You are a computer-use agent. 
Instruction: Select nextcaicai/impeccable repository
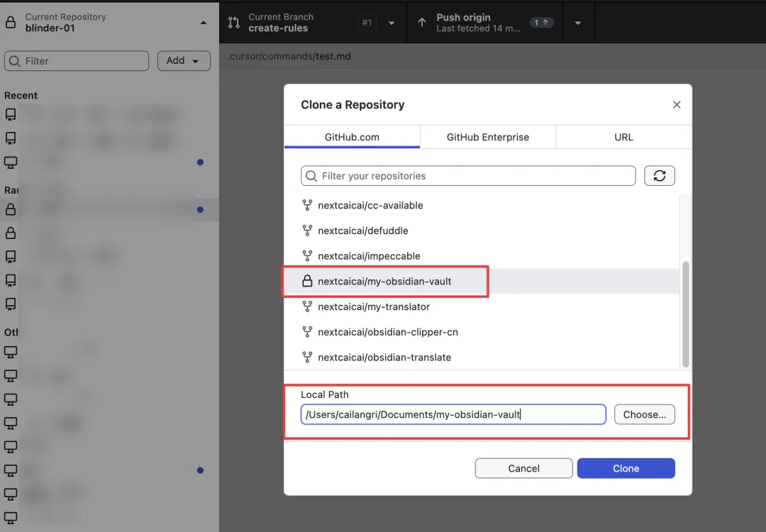click(482, 256)
